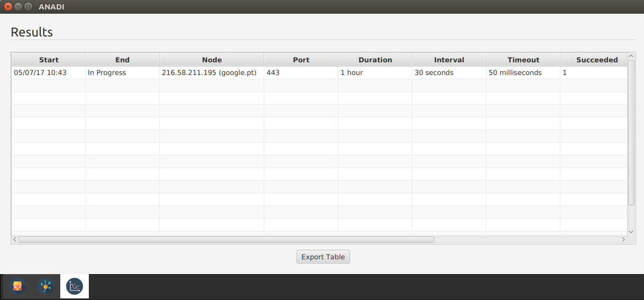Close the ANADI window
Screen dimensions: 644x300
(x=8, y=7)
